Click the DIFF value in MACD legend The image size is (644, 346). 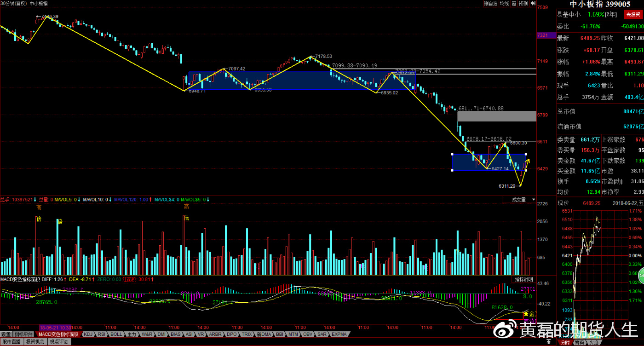(52, 279)
